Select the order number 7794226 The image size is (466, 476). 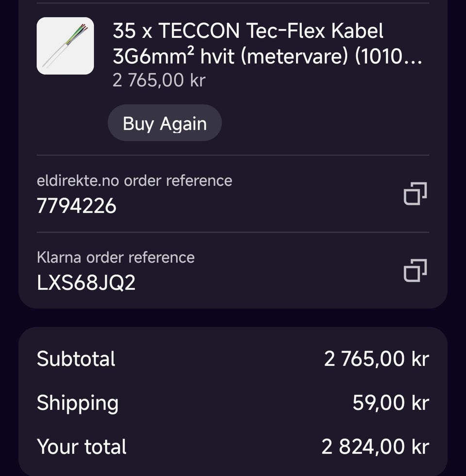(x=77, y=206)
